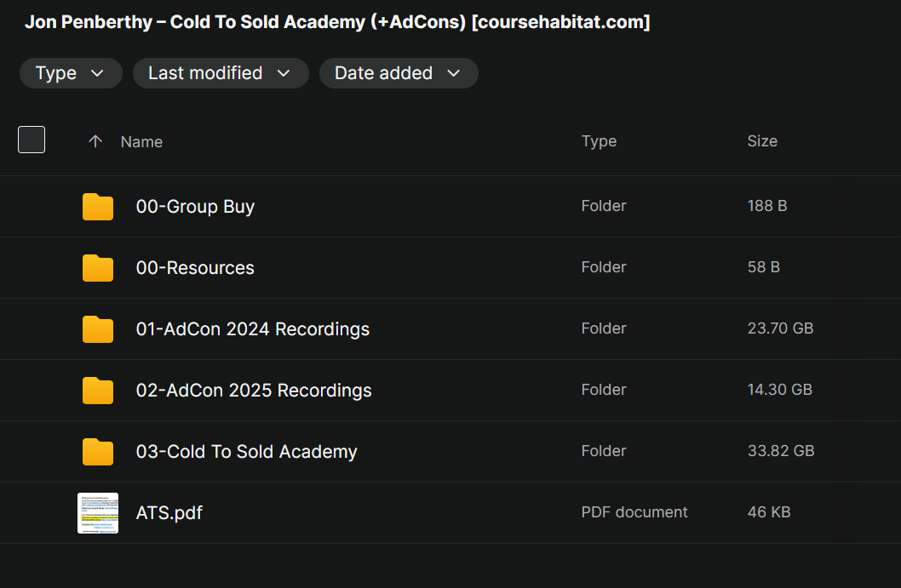Tick the select-all checkbox in header

(32, 140)
